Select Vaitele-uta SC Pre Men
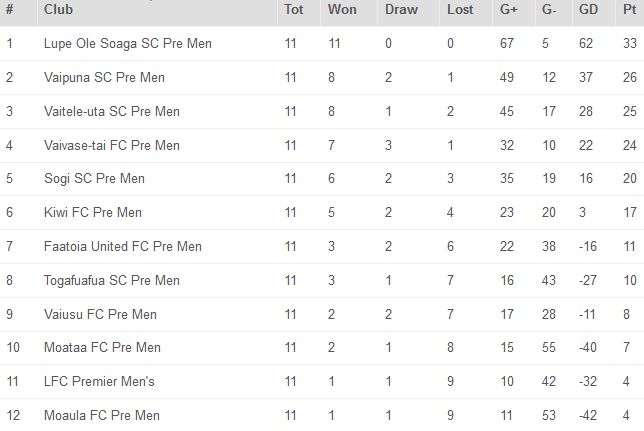 coord(112,112)
